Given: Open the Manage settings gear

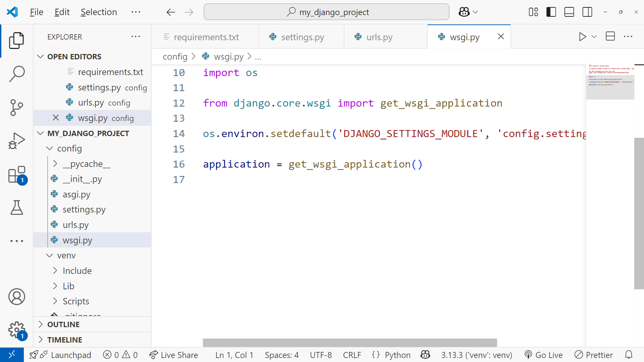Looking at the screenshot, I should [x=16, y=330].
